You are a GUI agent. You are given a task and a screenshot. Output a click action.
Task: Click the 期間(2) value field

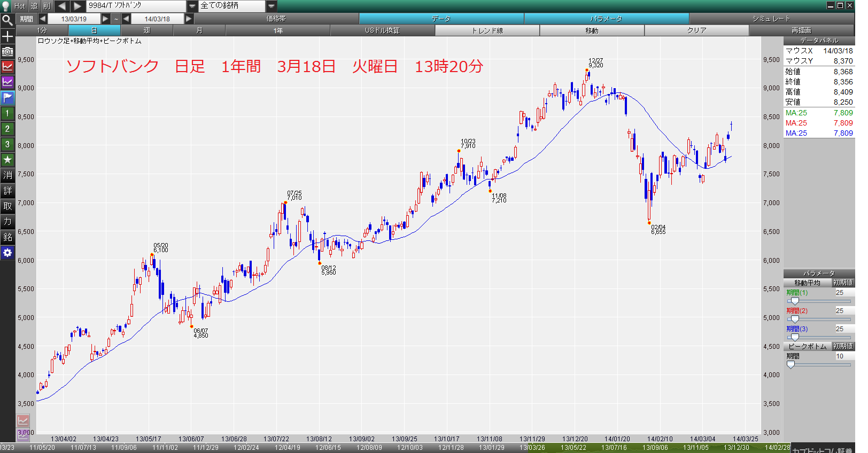point(844,311)
